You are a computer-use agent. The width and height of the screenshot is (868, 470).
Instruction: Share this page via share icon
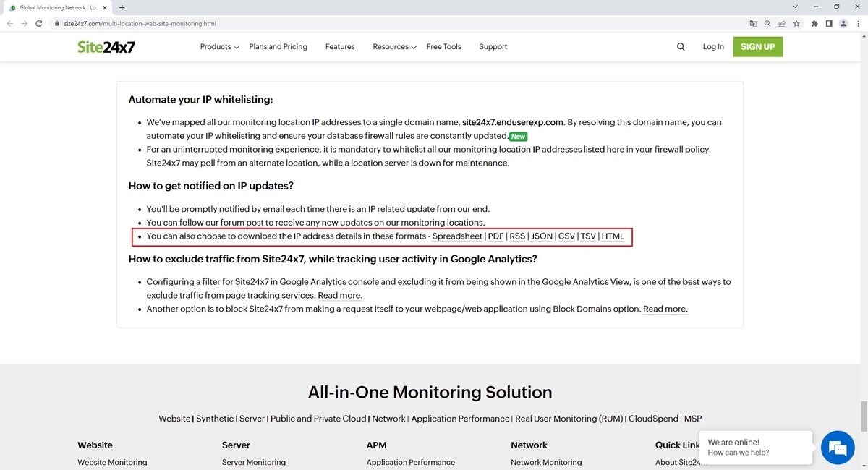coord(782,23)
